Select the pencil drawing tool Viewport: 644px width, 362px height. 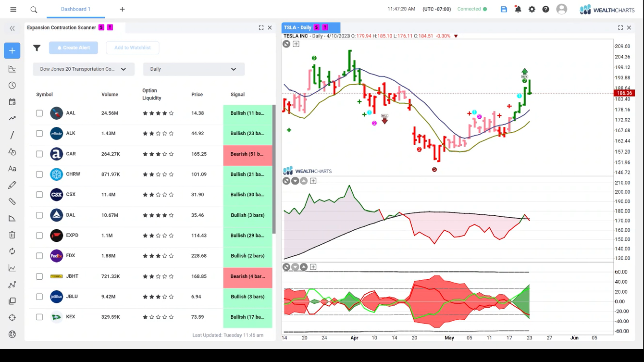coord(12,185)
